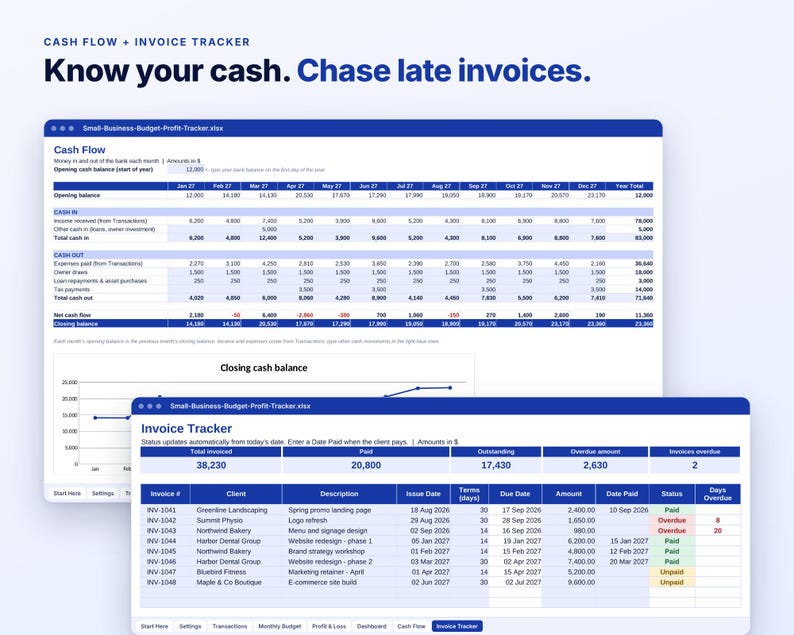Select the 'Due Date' column header

[515, 494]
